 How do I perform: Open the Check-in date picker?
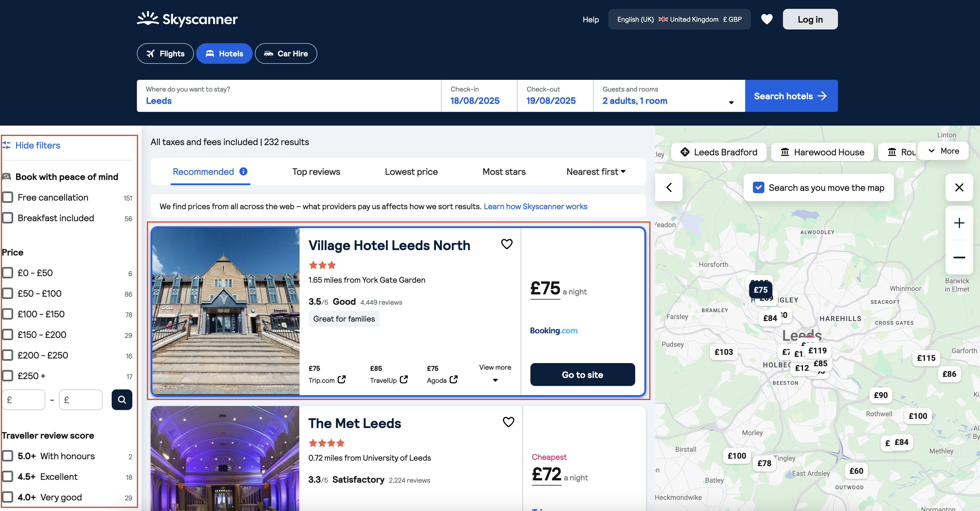pyautogui.click(x=479, y=96)
